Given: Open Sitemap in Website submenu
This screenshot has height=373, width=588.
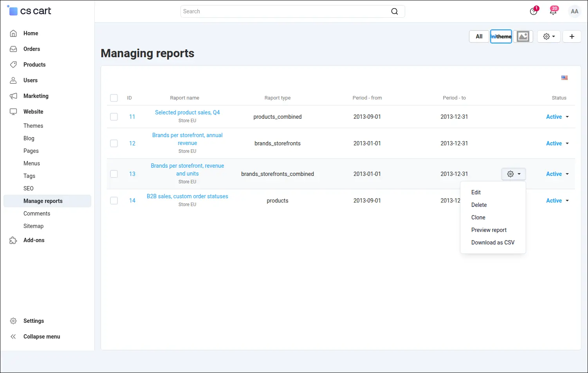Looking at the screenshot, I should tap(34, 226).
